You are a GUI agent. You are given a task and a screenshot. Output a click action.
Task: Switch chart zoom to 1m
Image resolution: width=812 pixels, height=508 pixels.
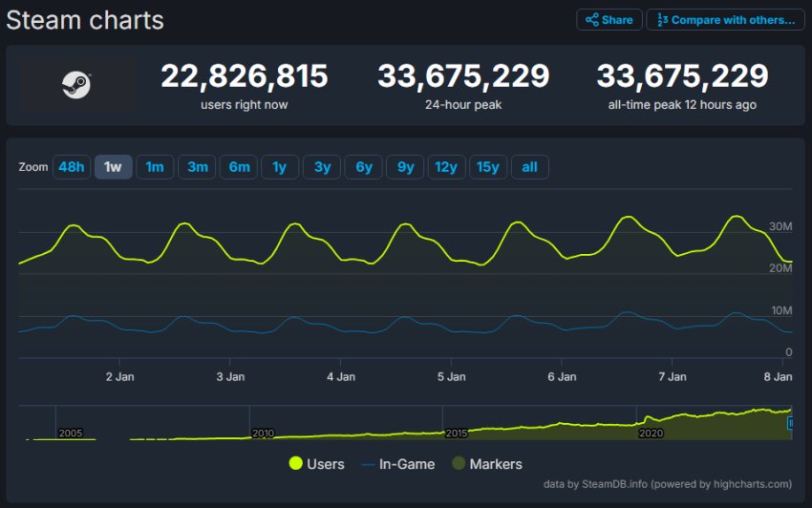point(155,167)
